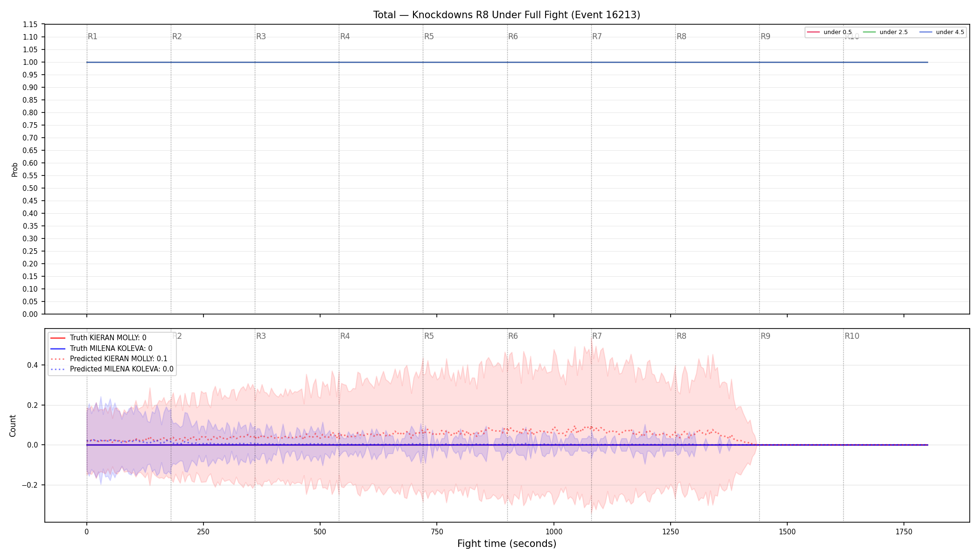Click the 0.25 tick on the Prob axis
Screen dimensions: 980x560
click(30, 252)
